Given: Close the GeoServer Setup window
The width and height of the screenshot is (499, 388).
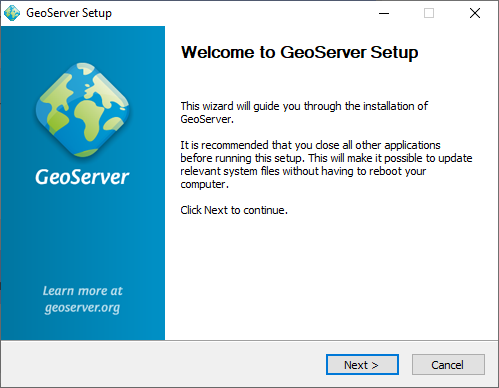Looking at the screenshot, I should point(475,13).
